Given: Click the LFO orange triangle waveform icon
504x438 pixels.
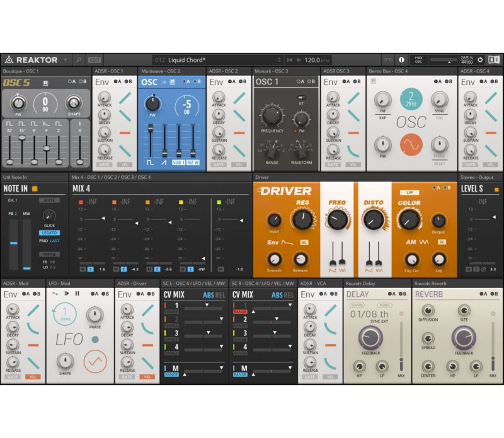Looking at the screenshot, I should [x=94, y=361].
